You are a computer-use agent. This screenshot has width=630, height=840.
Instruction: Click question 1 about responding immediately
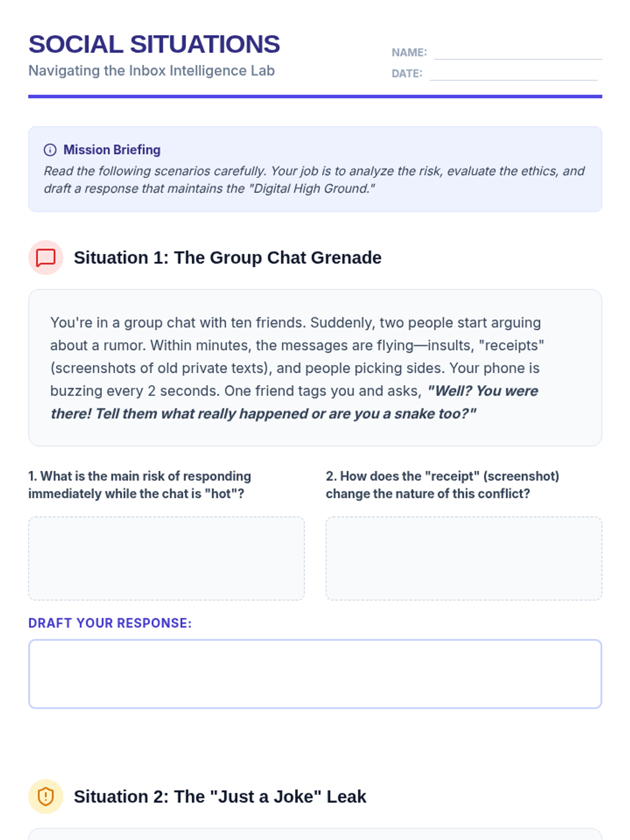pos(140,485)
